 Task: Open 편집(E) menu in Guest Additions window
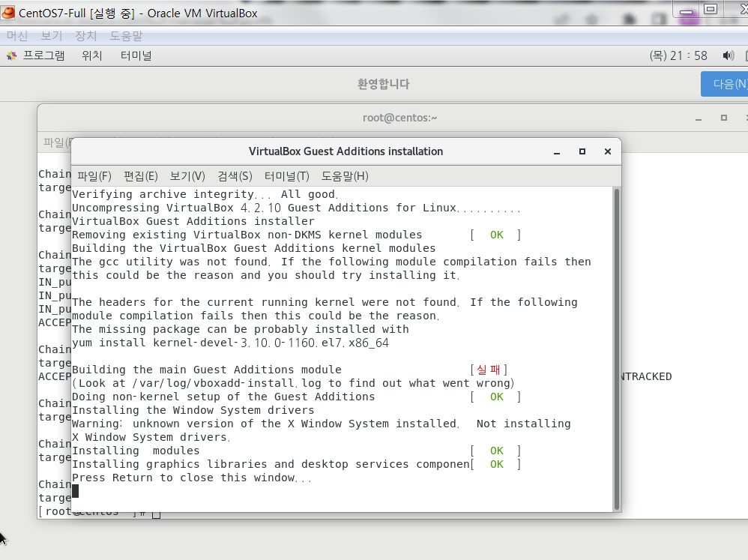pos(141,176)
